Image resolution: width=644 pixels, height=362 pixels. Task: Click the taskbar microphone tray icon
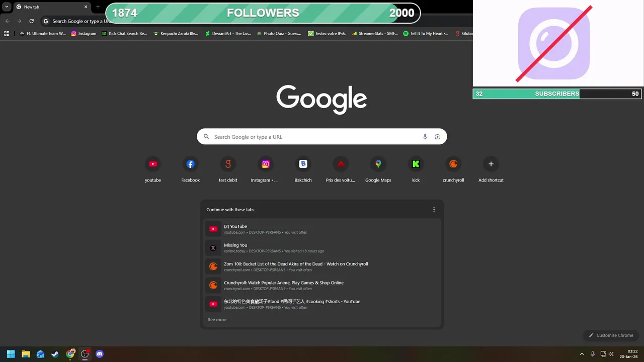(x=593, y=354)
